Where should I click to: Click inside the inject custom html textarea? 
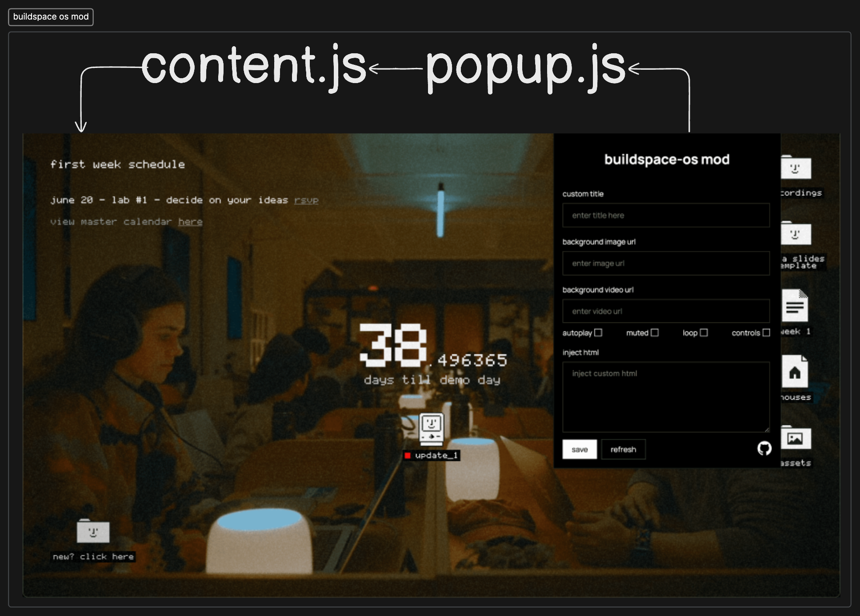665,397
